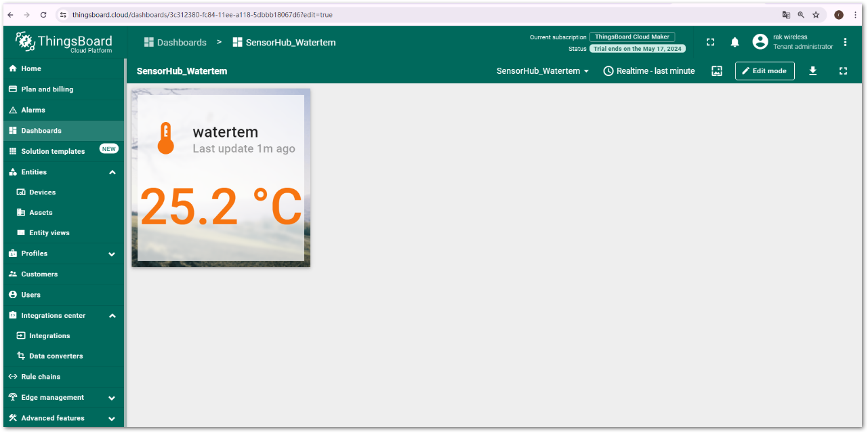Click the Alarms warning triangle icon
Screen dimensions: 868x433
click(13, 110)
